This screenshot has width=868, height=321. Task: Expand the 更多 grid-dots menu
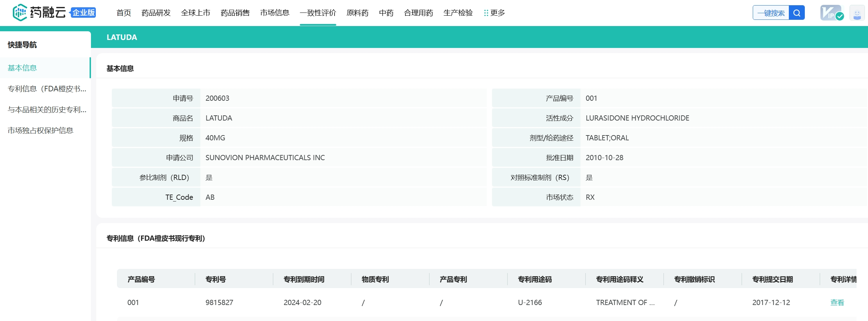coord(494,13)
